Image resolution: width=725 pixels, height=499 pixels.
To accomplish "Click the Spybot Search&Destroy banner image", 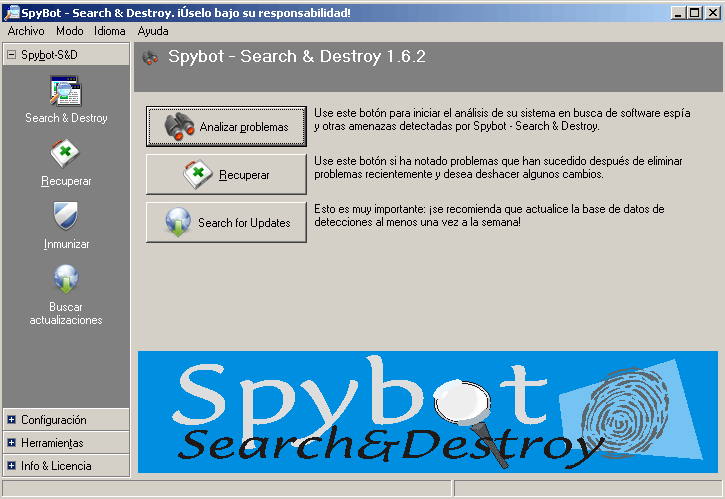I will tap(427, 411).
